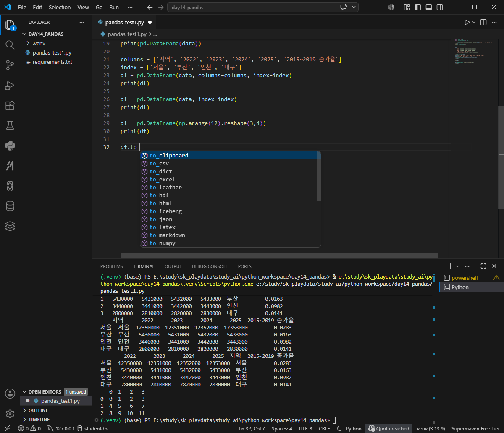Click the command center search box day14_pandas
This screenshot has height=433, width=504.
[252, 8]
